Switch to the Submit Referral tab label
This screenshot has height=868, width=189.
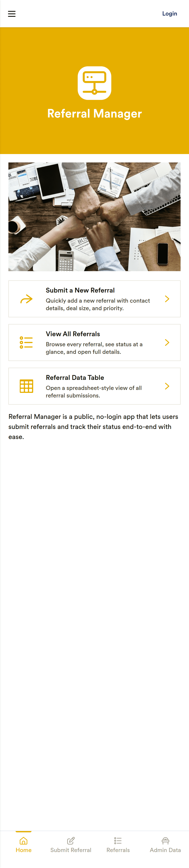(x=71, y=850)
